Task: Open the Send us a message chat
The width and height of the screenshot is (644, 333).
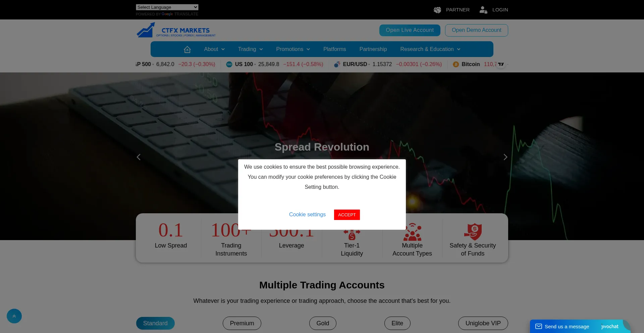Action: (567, 326)
